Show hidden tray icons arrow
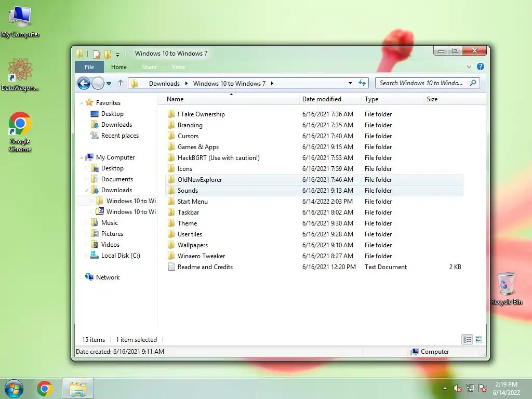 tap(445, 389)
